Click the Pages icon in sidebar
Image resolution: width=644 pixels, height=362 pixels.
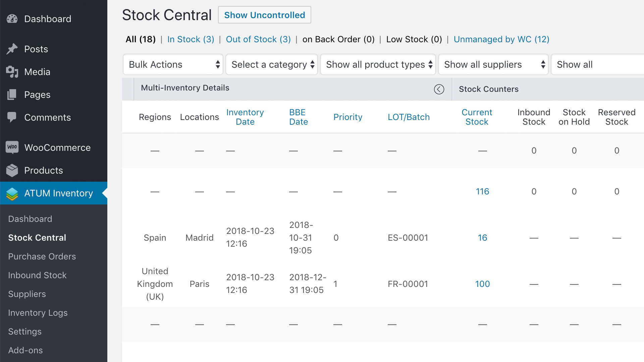pyautogui.click(x=12, y=95)
